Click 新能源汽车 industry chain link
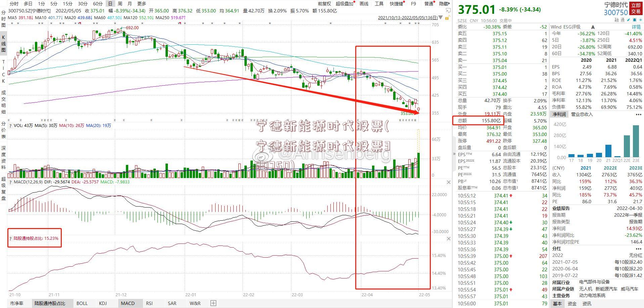This screenshot has width=644, height=308. click(607, 289)
